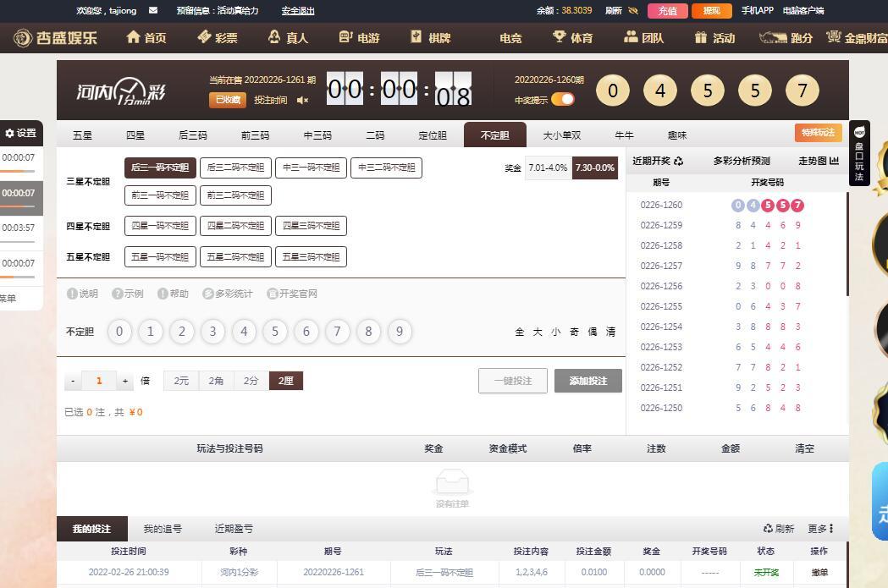Open the mail envelope icon next to tajiong
Screen dimensions: 888x588
(153, 10)
